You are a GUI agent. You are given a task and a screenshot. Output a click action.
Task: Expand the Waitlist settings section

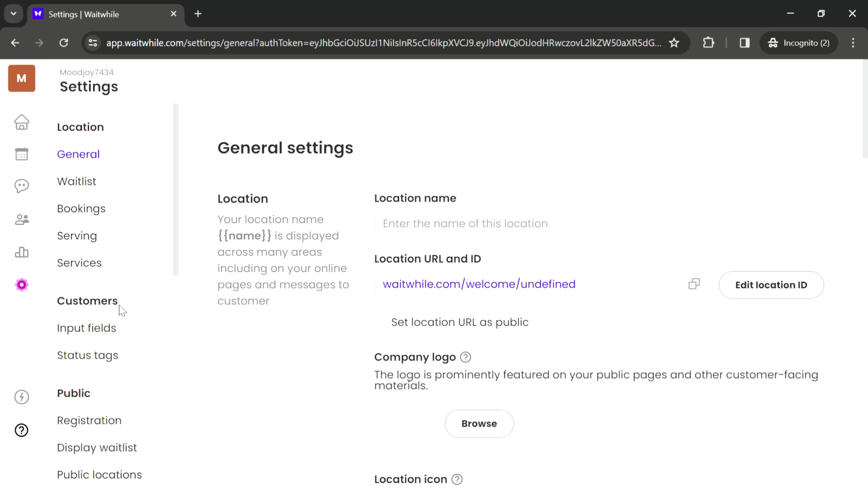point(76,182)
